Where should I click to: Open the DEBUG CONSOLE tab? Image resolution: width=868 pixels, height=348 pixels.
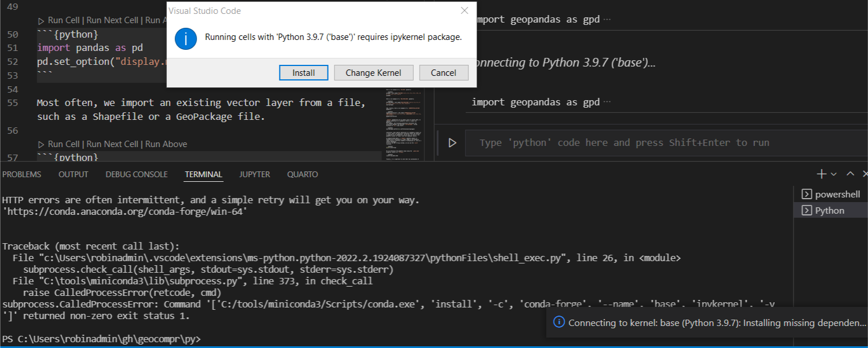click(x=136, y=174)
